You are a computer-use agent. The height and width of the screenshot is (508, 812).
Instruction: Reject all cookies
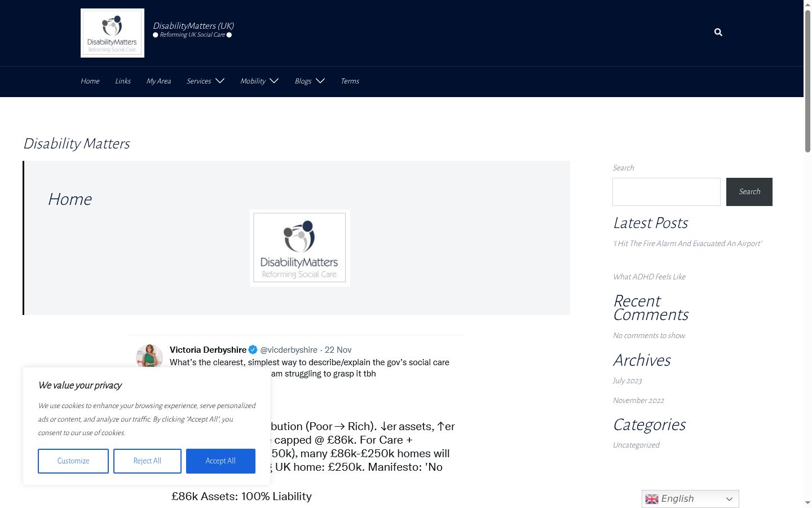147,461
